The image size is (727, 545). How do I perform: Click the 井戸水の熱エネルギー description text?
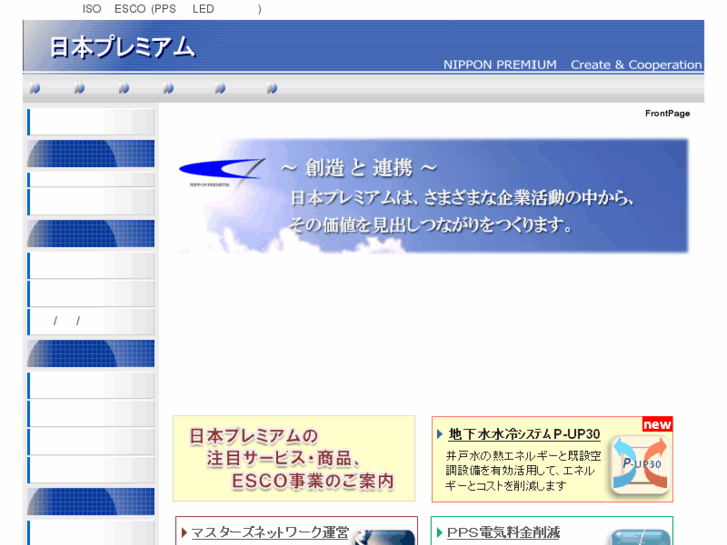coord(523,470)
